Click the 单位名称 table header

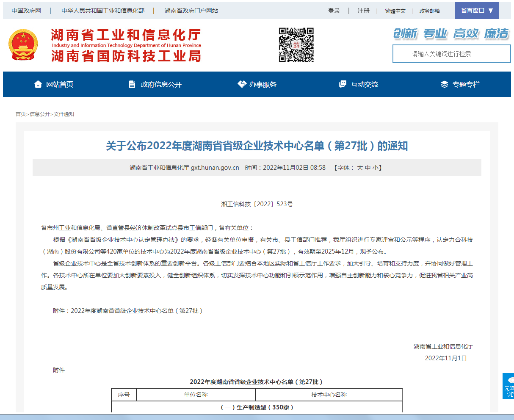[x=196, y=395]
